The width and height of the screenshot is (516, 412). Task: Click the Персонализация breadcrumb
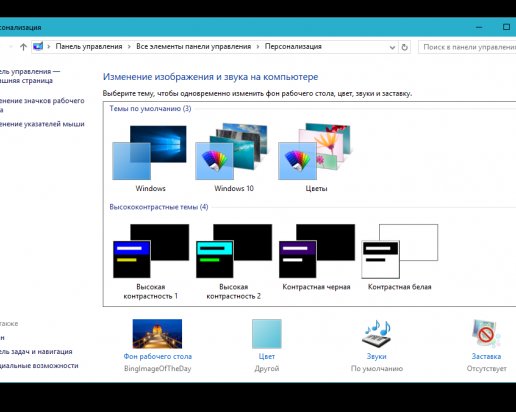coord(293,46)
